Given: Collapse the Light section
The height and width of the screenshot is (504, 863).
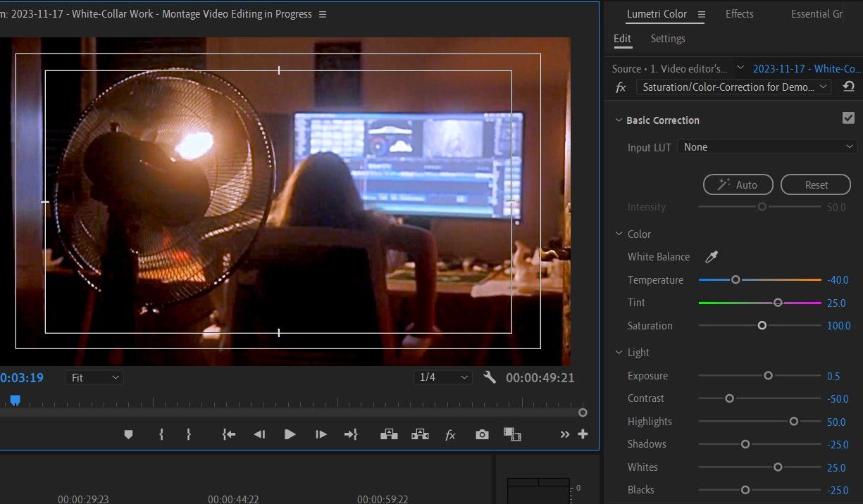Looking at the screenshot, I should click(619, 352).
